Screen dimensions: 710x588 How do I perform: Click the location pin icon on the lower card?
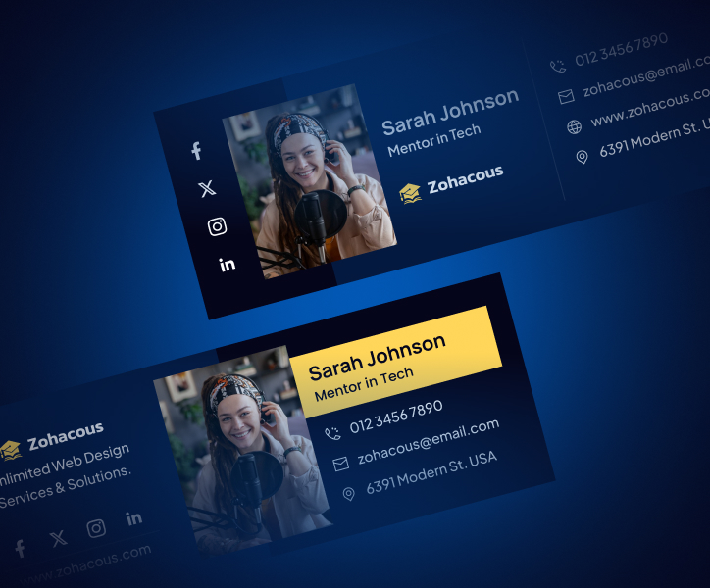pyautogui.click(x=348, y=493)
